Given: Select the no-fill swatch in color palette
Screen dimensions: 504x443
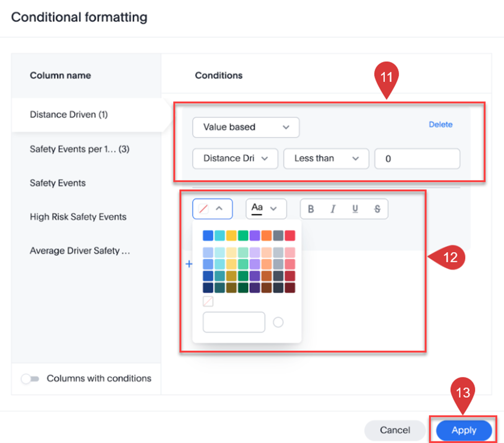Looking at the screenshot, I should (208, 302).
